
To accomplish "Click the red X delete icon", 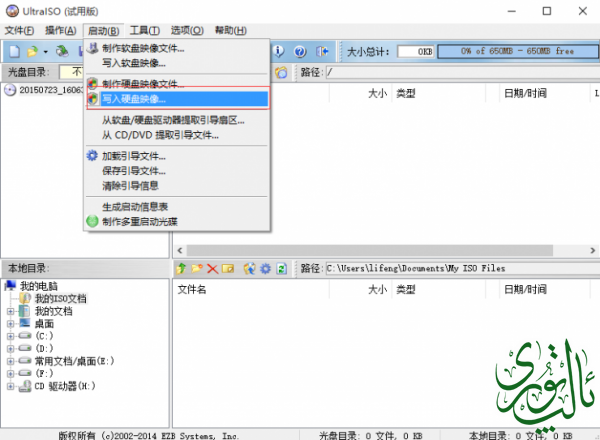I will [x=212, y=269].
